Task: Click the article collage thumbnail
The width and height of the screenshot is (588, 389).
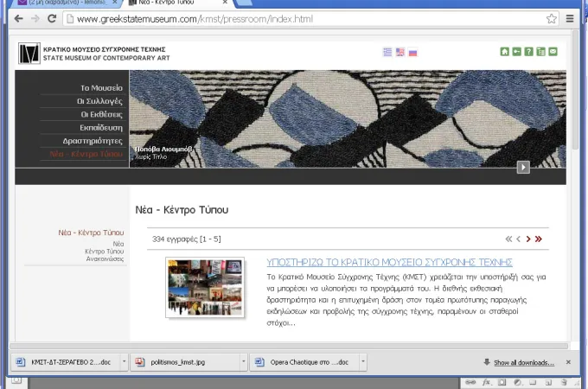Action: point(205,288)
